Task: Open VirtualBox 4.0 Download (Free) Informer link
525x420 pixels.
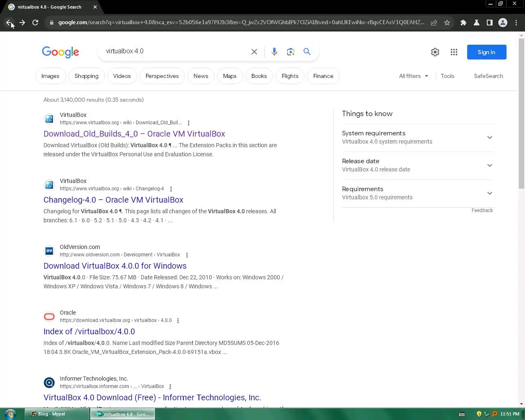Action: coord(152,398)
